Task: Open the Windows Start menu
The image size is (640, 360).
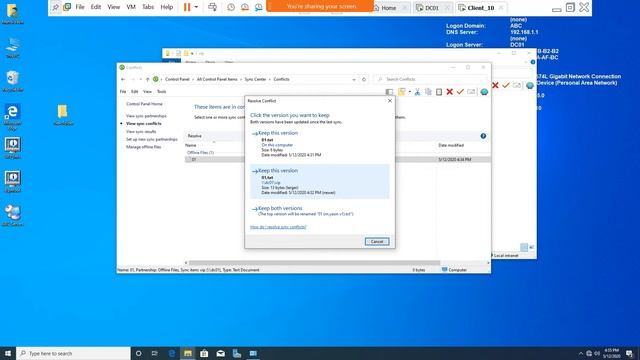Action: (8, 353)
